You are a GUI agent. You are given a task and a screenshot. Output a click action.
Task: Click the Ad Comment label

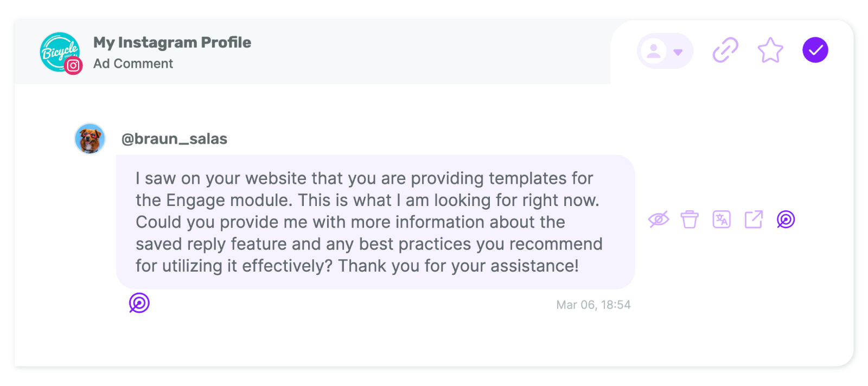coord(133,63)
